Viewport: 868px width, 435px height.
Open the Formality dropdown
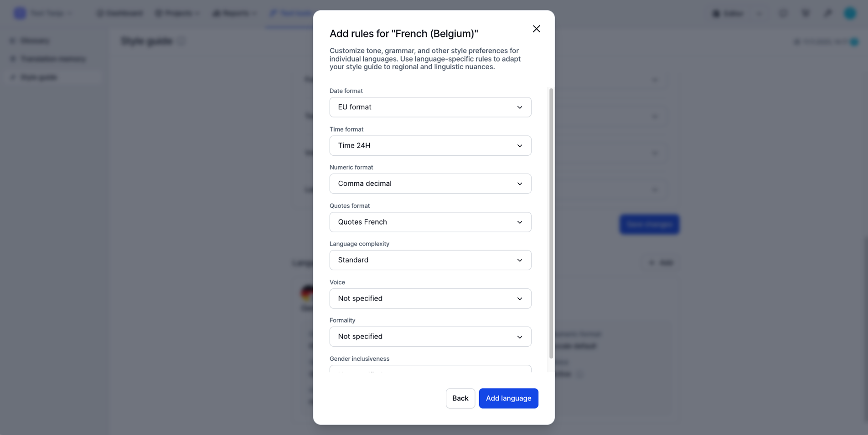click(430, 337)
